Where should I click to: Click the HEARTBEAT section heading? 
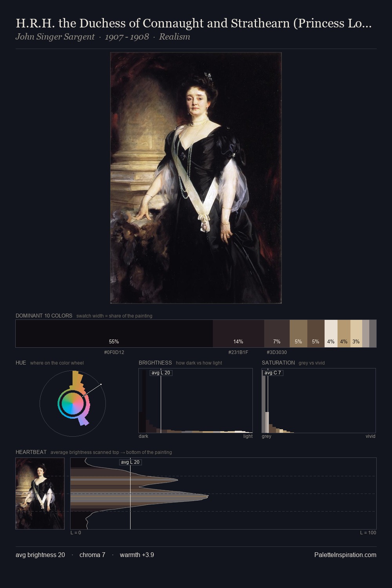tap(31, 452)
